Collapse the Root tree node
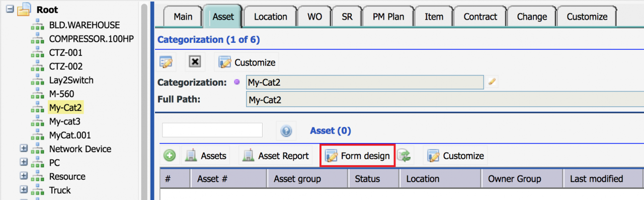The height and width of the screenshot is (200, 644). tap(10, 9)
